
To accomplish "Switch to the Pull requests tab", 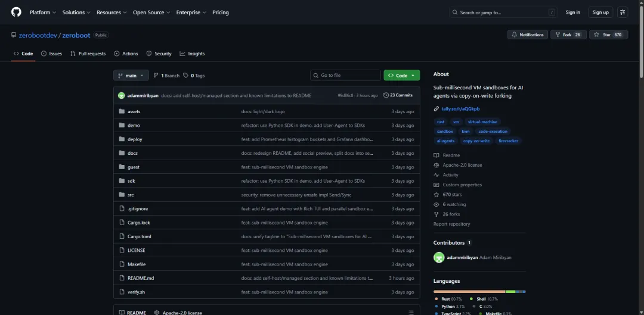I will point(88,54).
